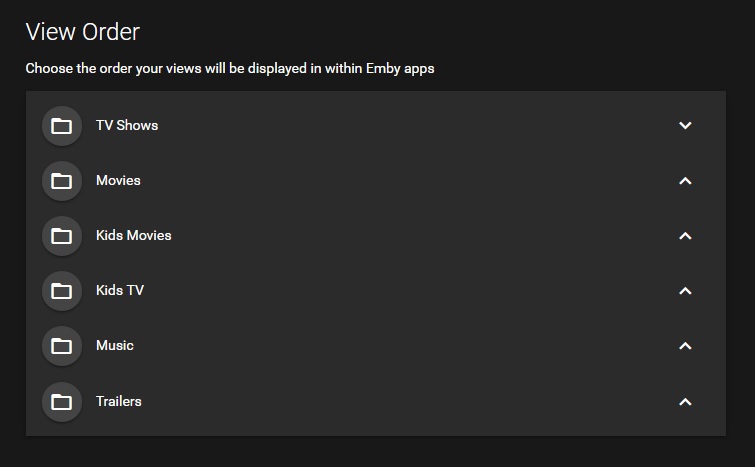Screen dimensions: 755x467
Task: Click the Trailers folder icon
Action: (62, 402)
